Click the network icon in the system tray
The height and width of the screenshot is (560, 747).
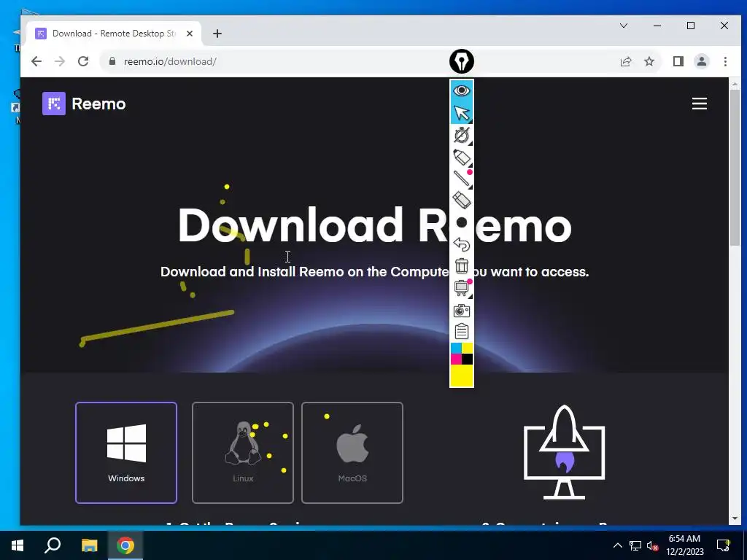pyautogui.click(x=635, y=545)
